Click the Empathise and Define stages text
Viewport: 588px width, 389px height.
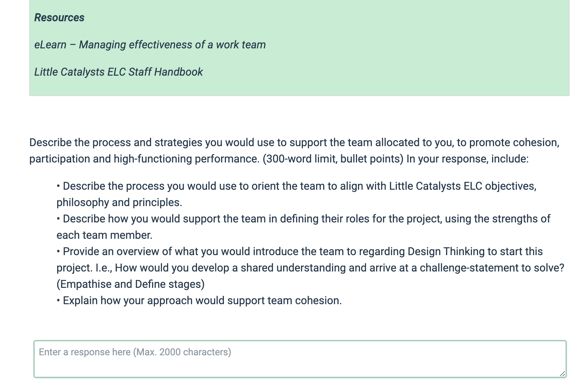(130, 284)
